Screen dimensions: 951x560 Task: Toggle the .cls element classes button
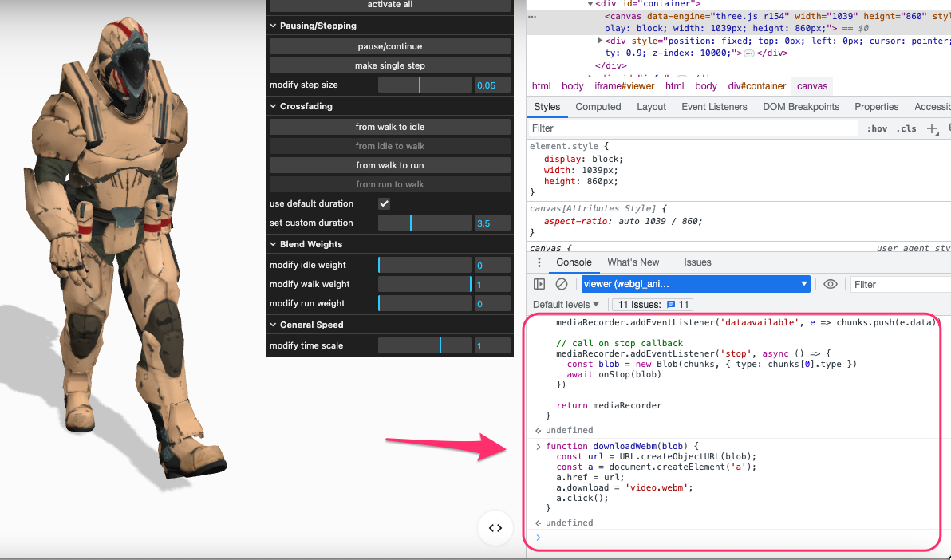click(x=907, y=128)
